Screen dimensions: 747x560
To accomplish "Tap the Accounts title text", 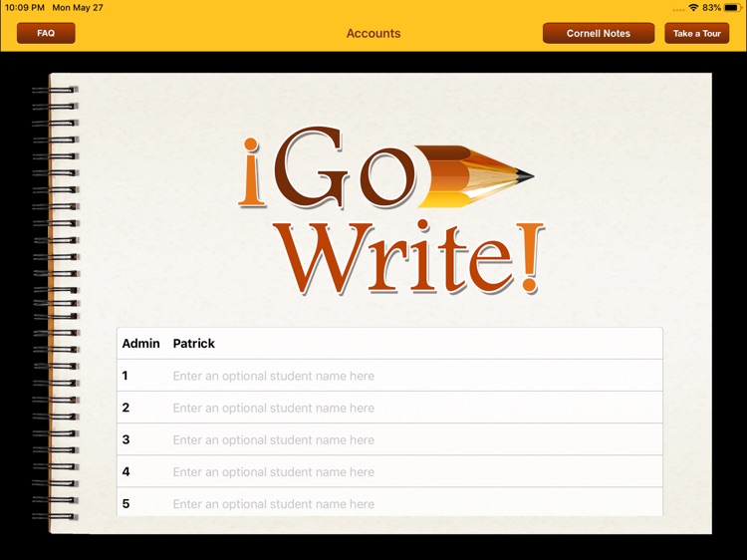I will (373, 33).
